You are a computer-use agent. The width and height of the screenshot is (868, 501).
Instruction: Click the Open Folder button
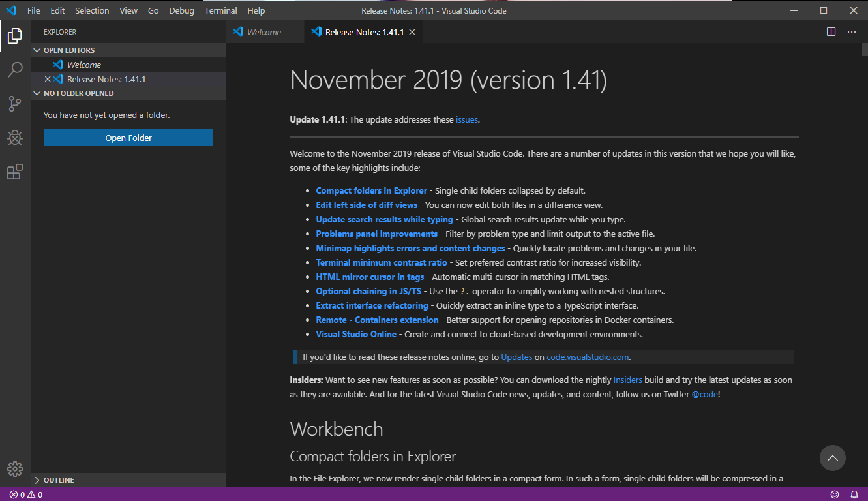(128, 138)
